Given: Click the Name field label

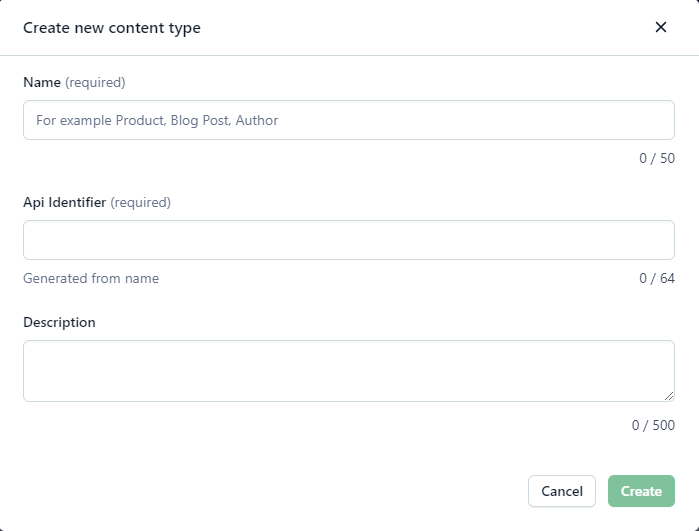Looking at the screenshot, I should [42, 82].
